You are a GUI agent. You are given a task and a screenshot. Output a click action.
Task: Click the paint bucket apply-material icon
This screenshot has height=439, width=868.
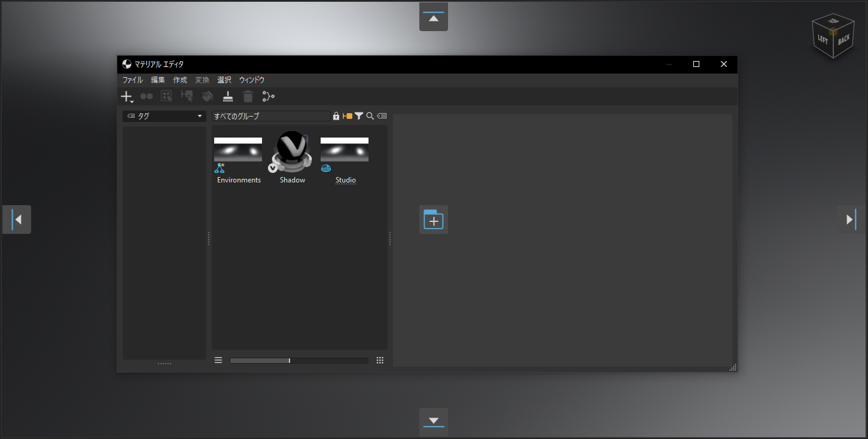(x=208, y=96)
